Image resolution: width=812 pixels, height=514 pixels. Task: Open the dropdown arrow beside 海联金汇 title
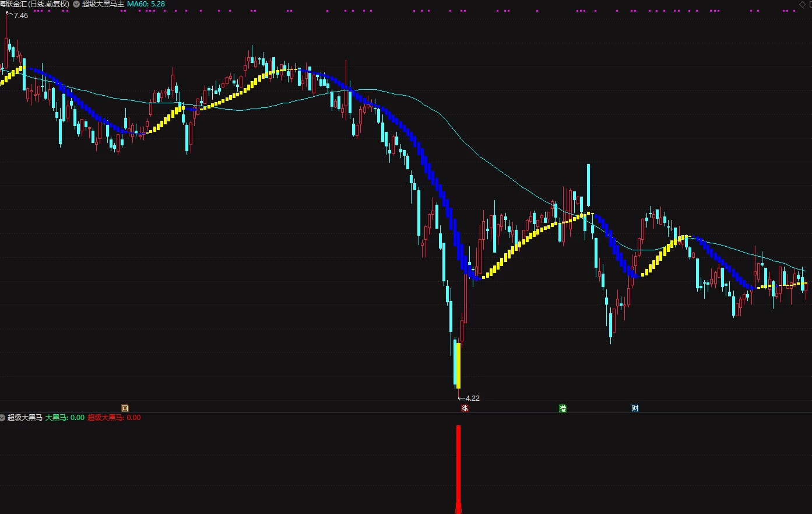pos(76,4)
